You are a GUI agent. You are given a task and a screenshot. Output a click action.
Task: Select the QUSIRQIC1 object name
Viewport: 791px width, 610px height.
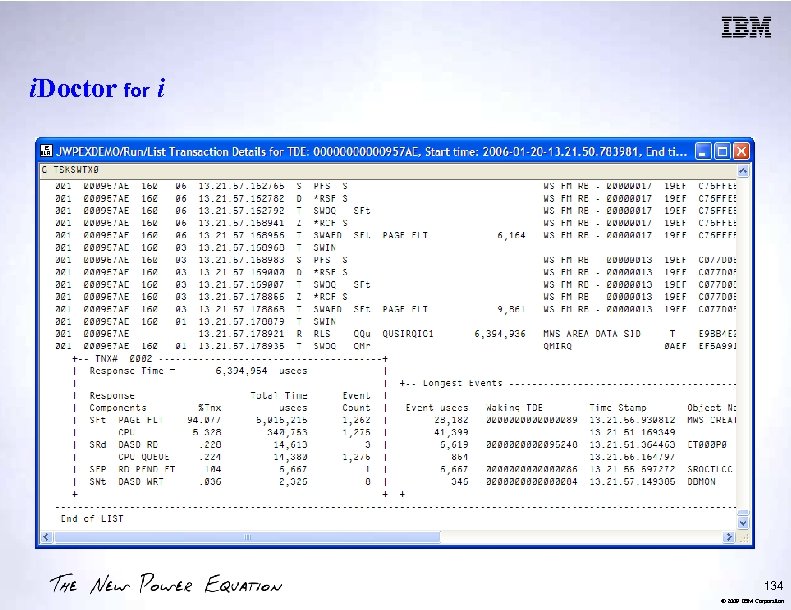408,334
